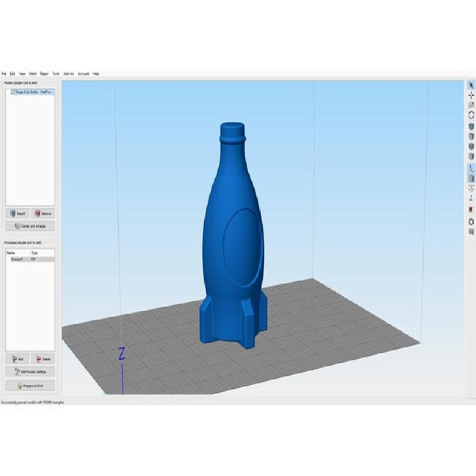This screenshot has height=476, width=476.
Task: Switch to the top camera view
Action: [471, 137]
